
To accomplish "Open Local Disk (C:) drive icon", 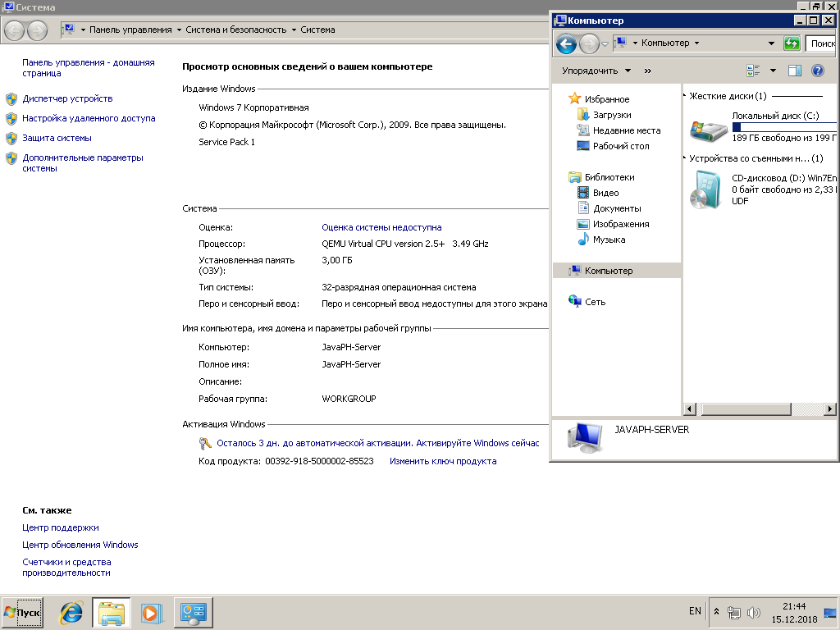I will [x=709, y=128].
